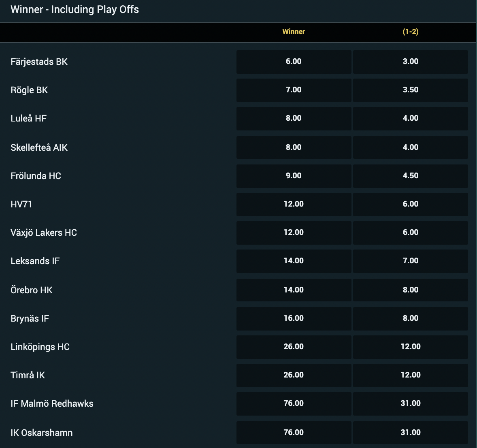Choose IK Oskarshamn (1-2) odds

coord(410,433)
